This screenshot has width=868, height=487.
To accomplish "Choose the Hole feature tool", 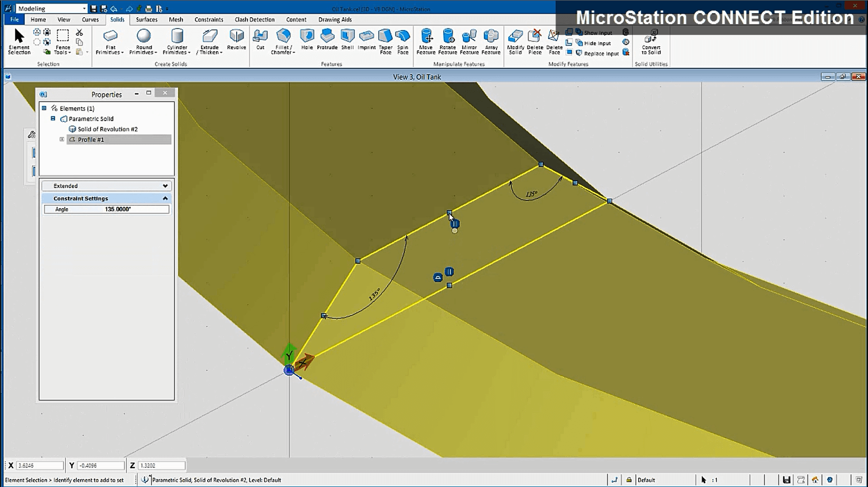I will click(307, 40).
